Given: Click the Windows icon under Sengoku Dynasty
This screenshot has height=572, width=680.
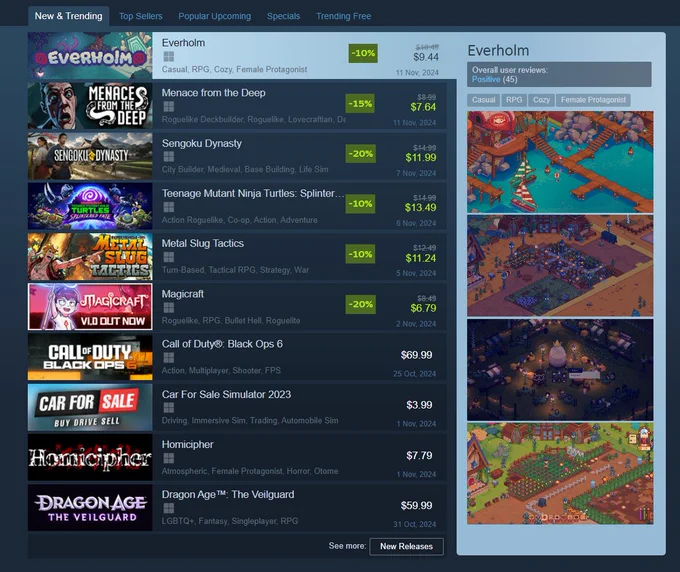Looking at the screenshot, I should coord(169,157).
